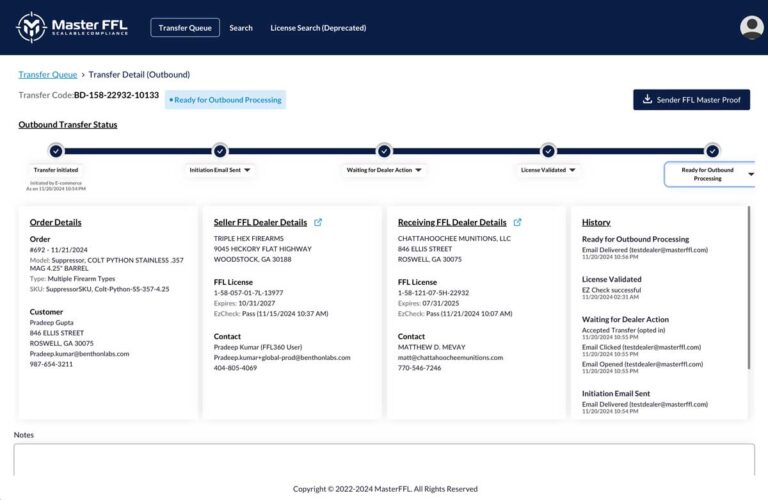Viewport: 768px width, 500px height.
Task: Follow the Transfer Queue breadcrumb link
Action: coord(48,74)
